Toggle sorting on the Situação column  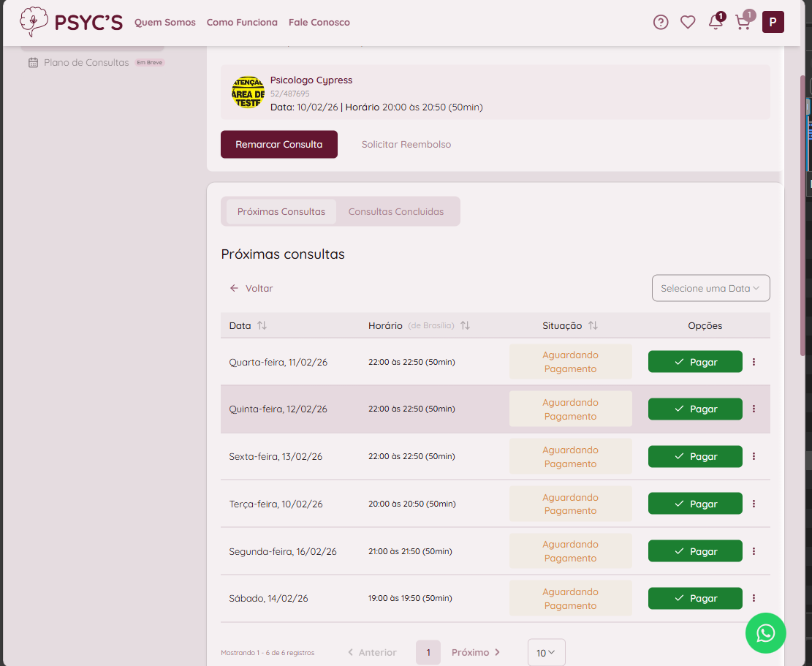click(593, 326)
